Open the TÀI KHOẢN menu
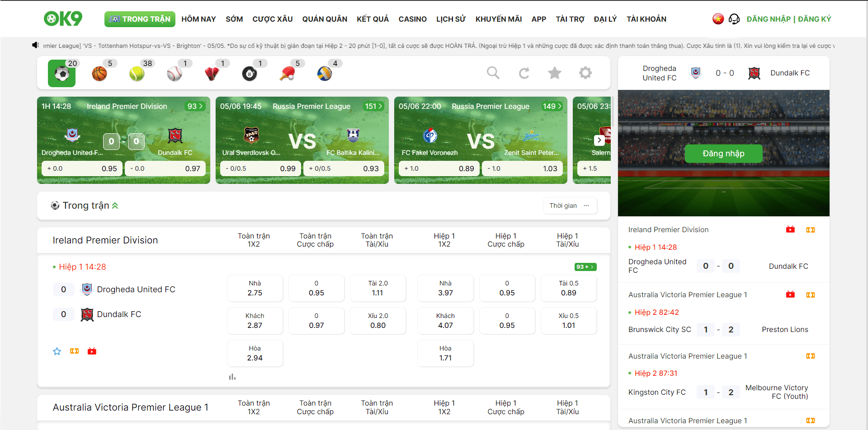Screen dimensions: 868x430 [x=646, y=19]
